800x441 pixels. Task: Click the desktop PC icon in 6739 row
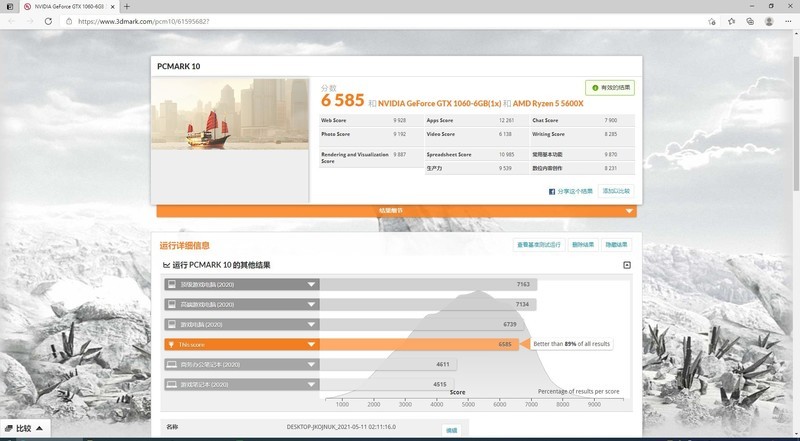pos(172,324)
